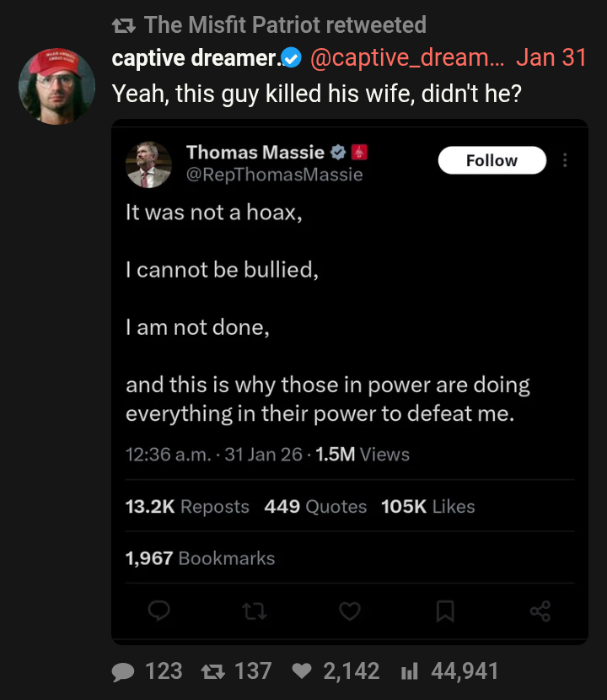
Task: Click the blue verified badge beside captive dreamer
Action: point(292,58)
